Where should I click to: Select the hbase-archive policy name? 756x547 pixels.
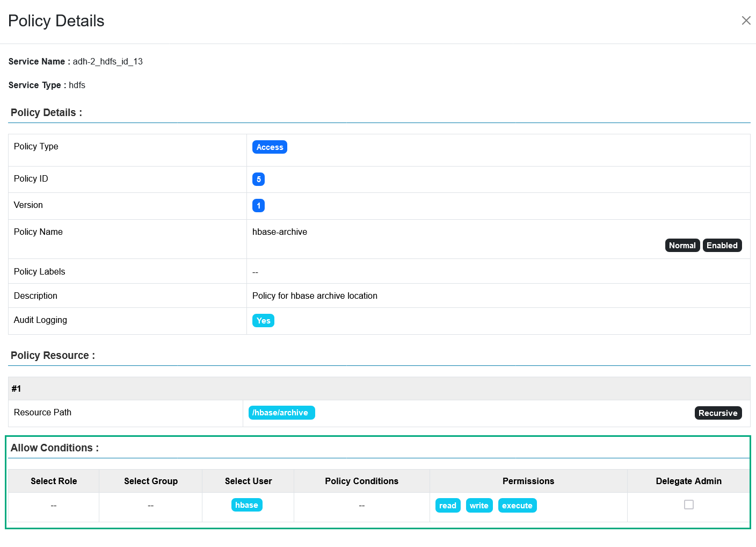[x=280, y=232]
